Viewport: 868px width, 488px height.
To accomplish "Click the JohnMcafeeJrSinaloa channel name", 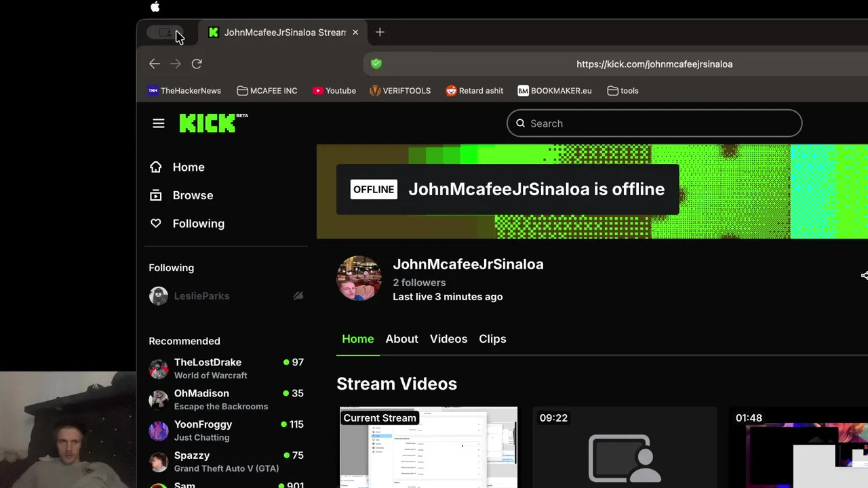I will pos(468,264).
